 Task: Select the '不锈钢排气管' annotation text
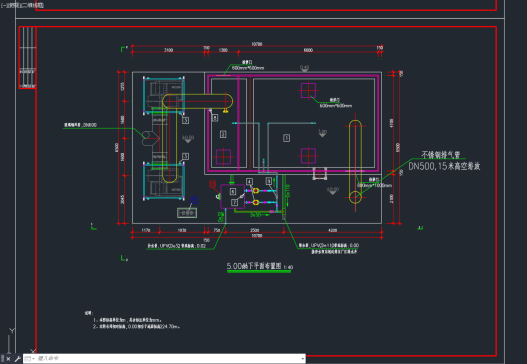[440, 155]
